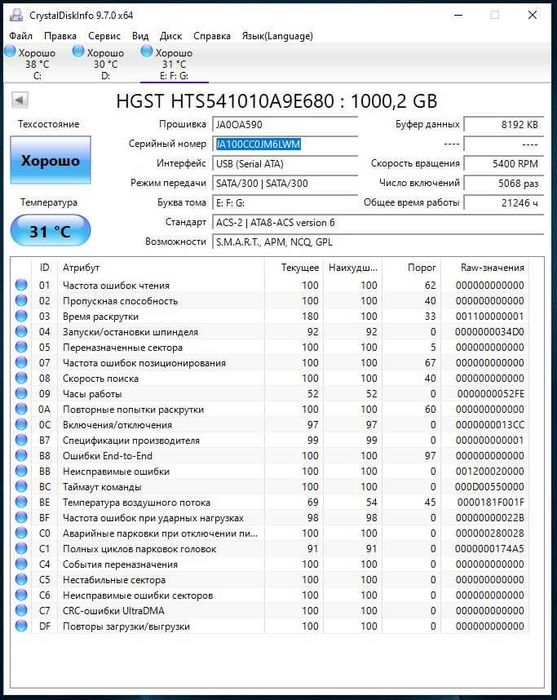This screenshot has height=700, width=557.
Task: Click raw value 0000000052FE
Action: point(490,394)
